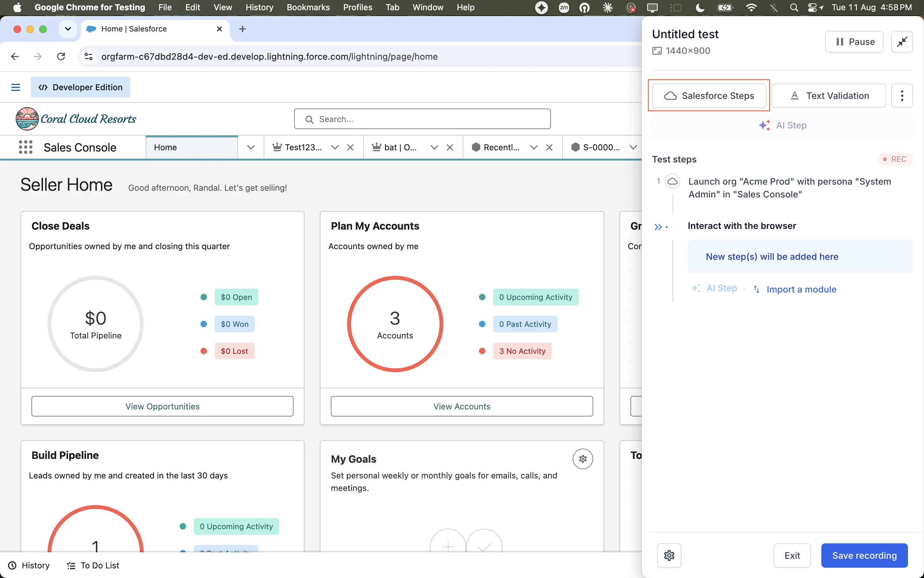Open macOS Control Center
Viewport: 924px width, 578px height.
coord(812,8)
